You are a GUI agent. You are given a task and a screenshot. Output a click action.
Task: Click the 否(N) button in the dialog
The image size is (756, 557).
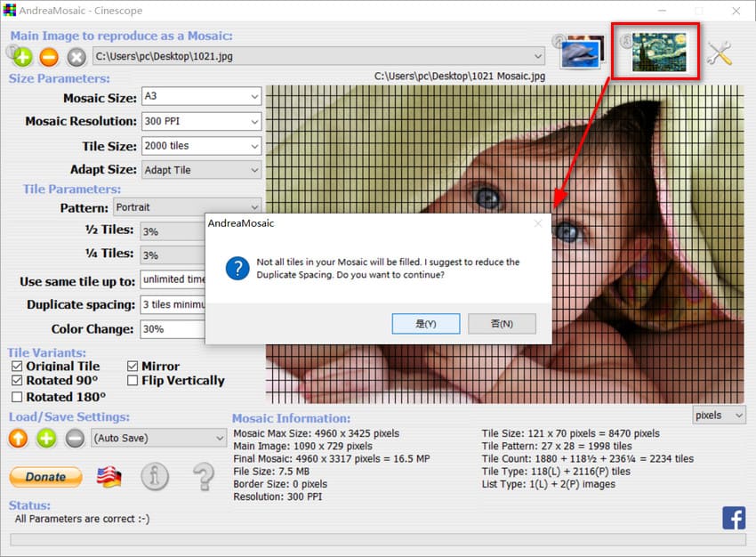[x=502, y=324]
